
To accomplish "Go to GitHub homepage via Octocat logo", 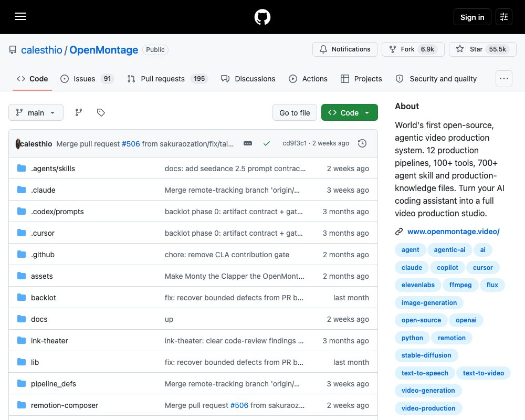I will click(x=262, y=17).
